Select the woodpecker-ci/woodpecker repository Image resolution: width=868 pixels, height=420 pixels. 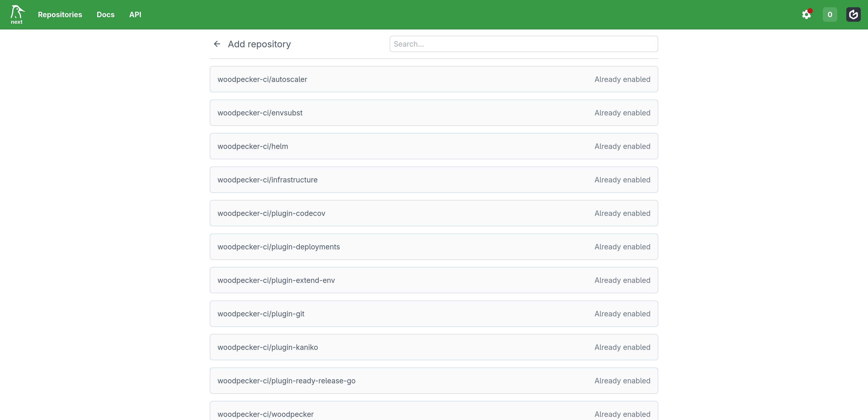(434, 411)
